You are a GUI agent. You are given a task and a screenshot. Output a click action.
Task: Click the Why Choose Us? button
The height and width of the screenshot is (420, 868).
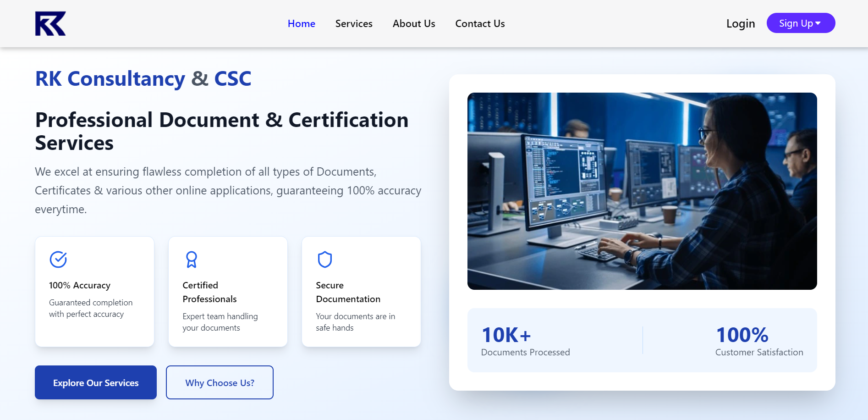click(x=220, y=383)
